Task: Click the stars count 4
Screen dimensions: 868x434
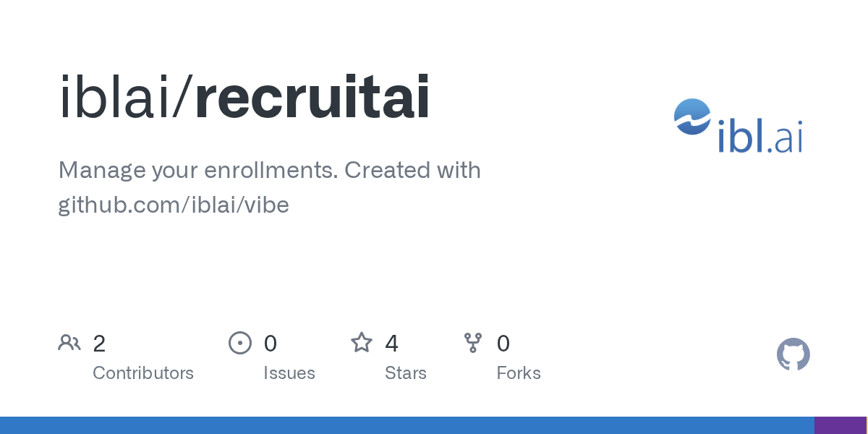Action: click(391, 343)
